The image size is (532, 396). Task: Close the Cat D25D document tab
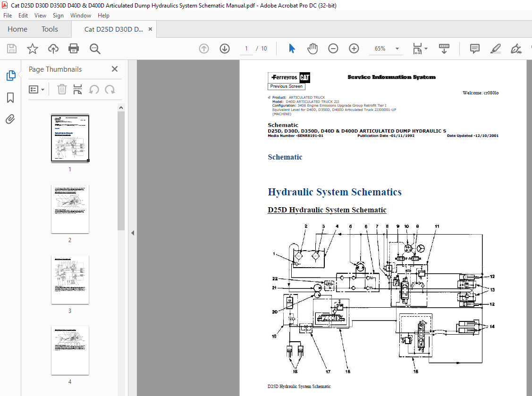(x=150, y=29)
